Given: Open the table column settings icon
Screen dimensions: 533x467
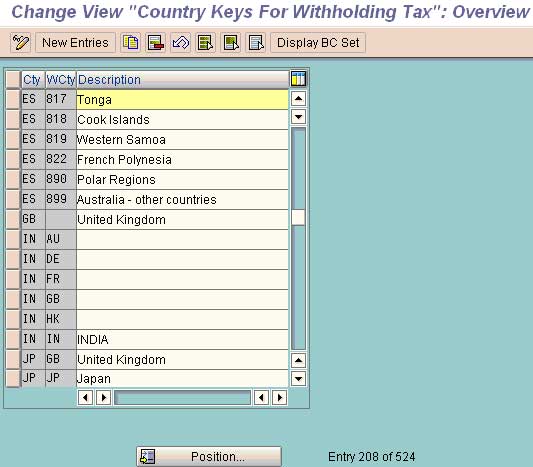Looking at the screenshot, I should tap(298, 79).
